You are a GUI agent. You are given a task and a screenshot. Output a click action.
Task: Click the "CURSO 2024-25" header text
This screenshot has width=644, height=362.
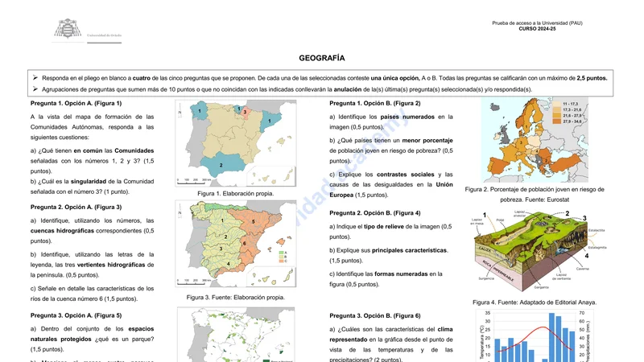point(537,28)
